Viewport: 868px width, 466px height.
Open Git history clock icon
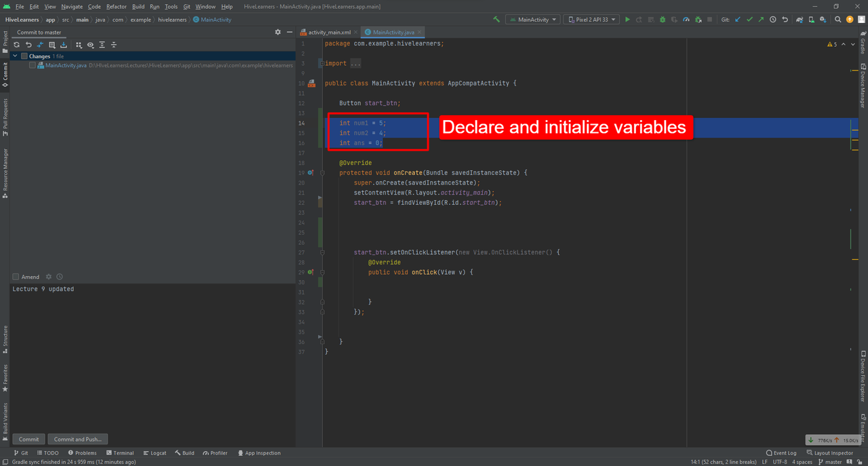772,20
